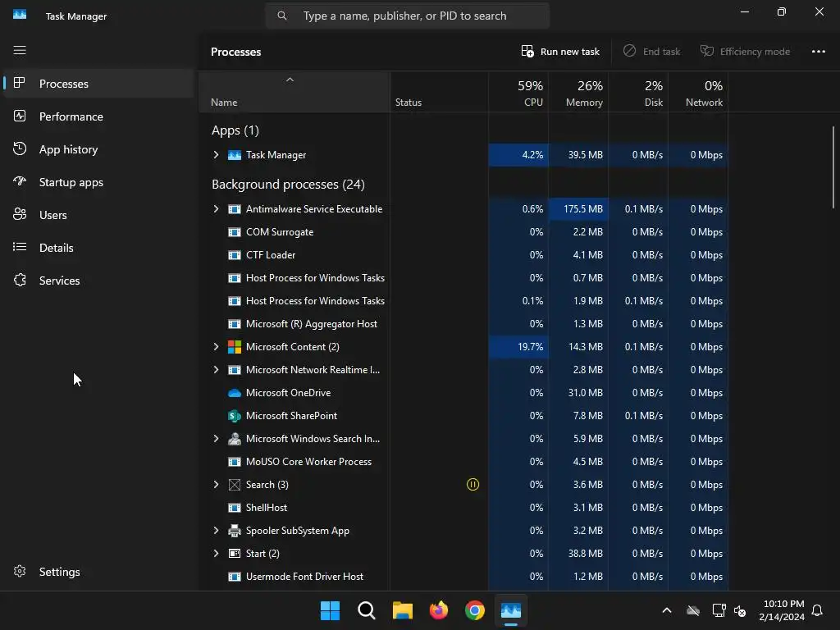Viewport: 840px width, 630px height.
Task: Click the Services puzzle-piece icon
Action: pos(20,281)
